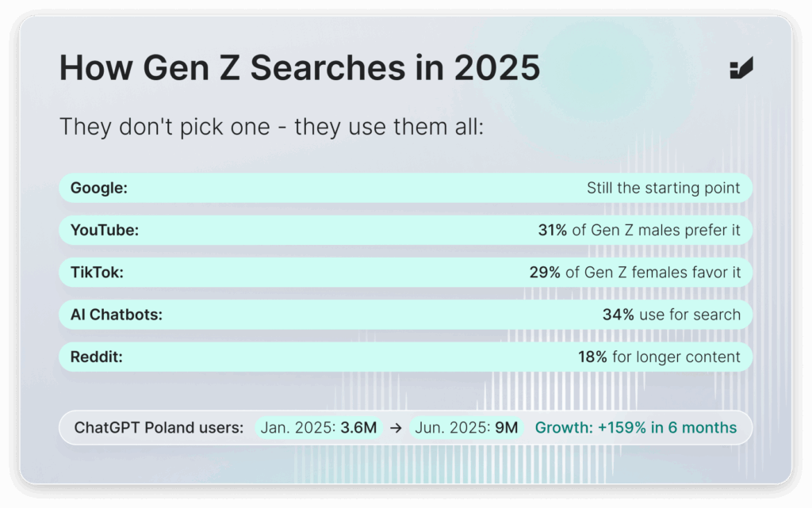812x508 pixels.
Task: Click the "34% use for search" statistic
Action: pyautogui.click(x=671, y=315)
